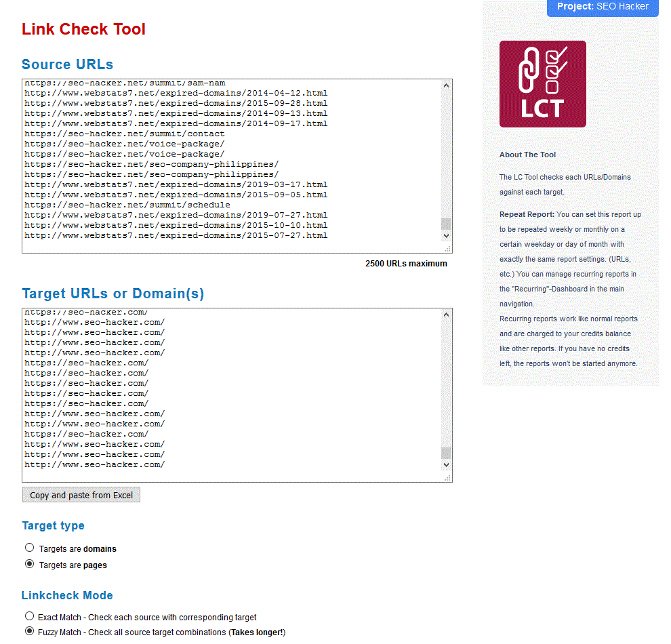Click the last webstats7 2015-07-27 URL line
The height and width of the screenshot is (644, 671).
pos(176,235)
